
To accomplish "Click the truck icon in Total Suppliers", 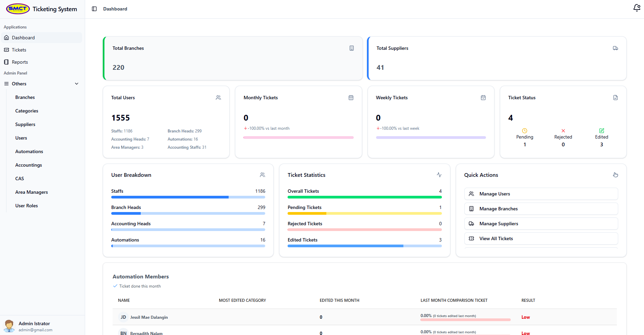I will [x=615, y=48].
